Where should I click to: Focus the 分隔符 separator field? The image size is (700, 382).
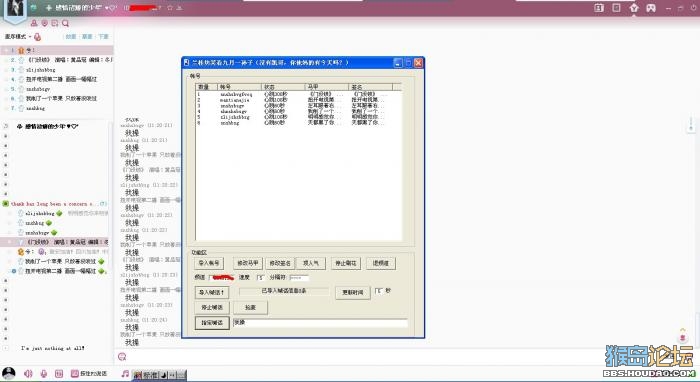[299, 277]
